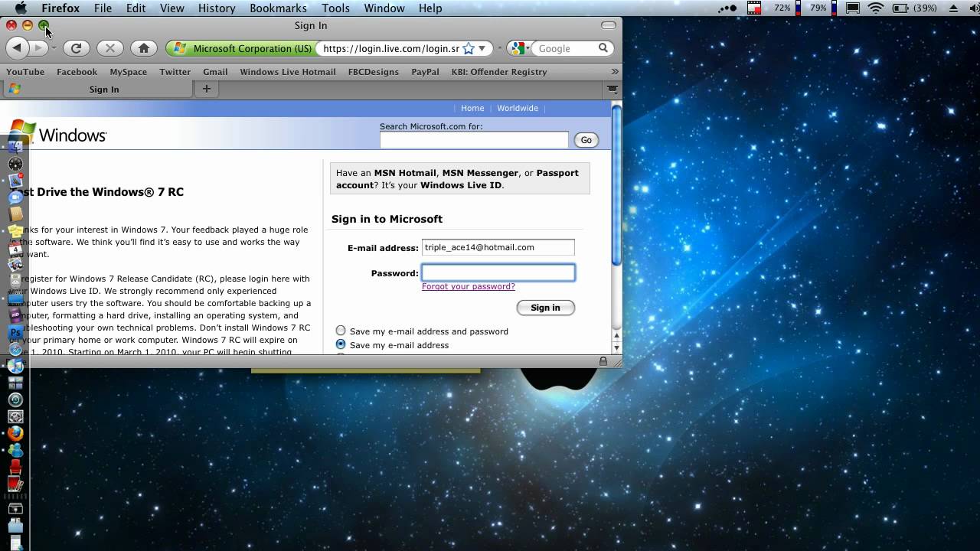The height and width of the screenshot is (551, 980).
Task: Bookmark this page with the star icon
Action: (469, 48)
